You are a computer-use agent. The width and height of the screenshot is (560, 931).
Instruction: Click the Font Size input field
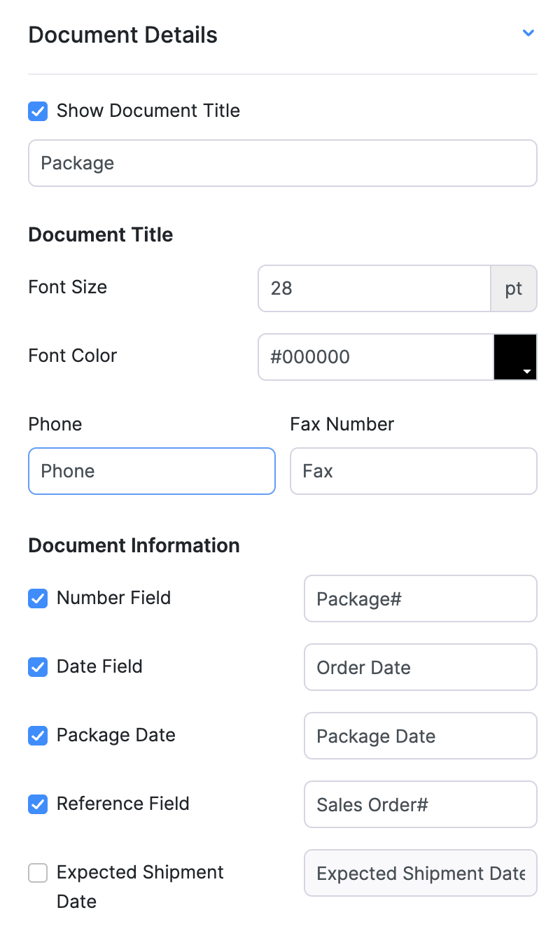374,288
